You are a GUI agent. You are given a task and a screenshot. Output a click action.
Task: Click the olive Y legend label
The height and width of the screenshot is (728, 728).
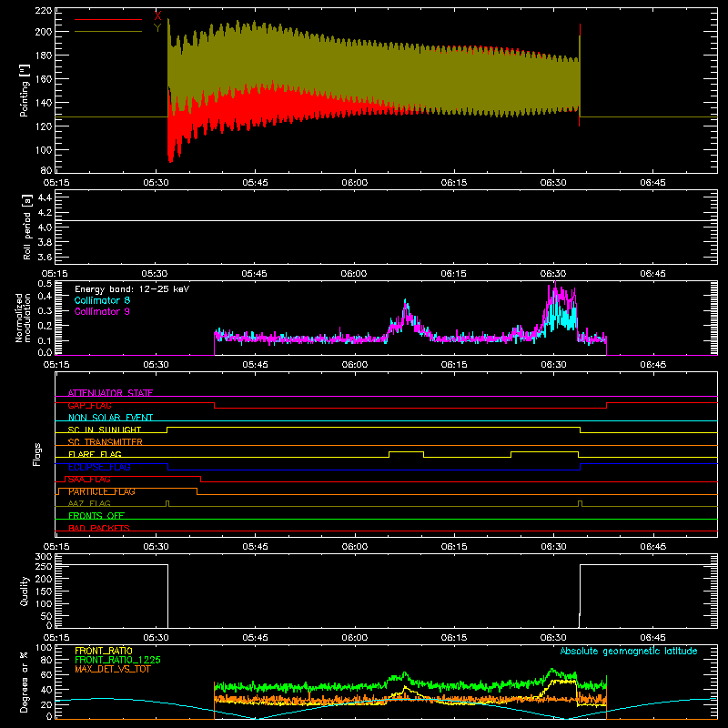coord(157,28)
